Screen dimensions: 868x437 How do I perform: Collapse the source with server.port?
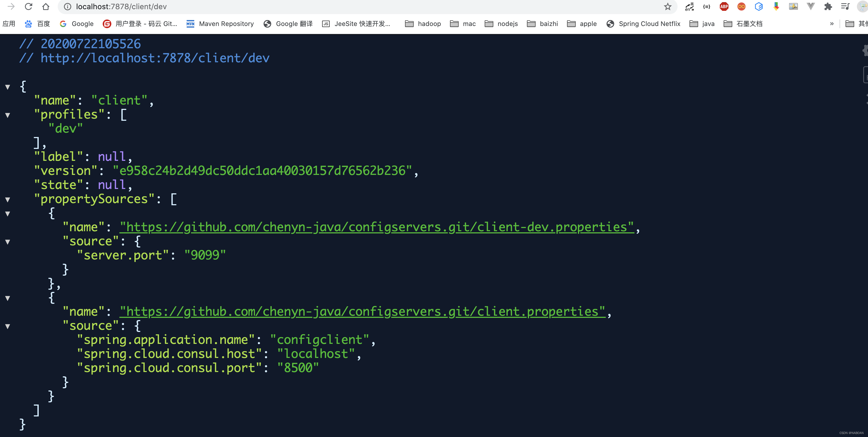[x=7, y=242]
